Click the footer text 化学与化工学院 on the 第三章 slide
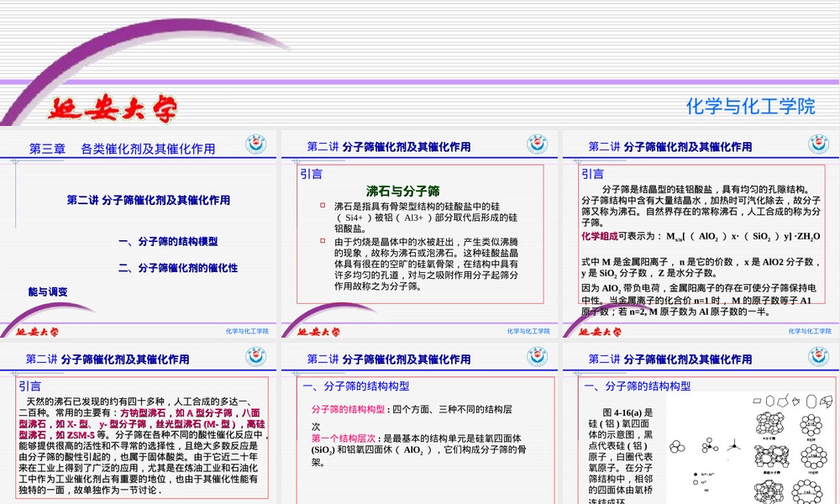The image size is (840, 504). point(247,332)
